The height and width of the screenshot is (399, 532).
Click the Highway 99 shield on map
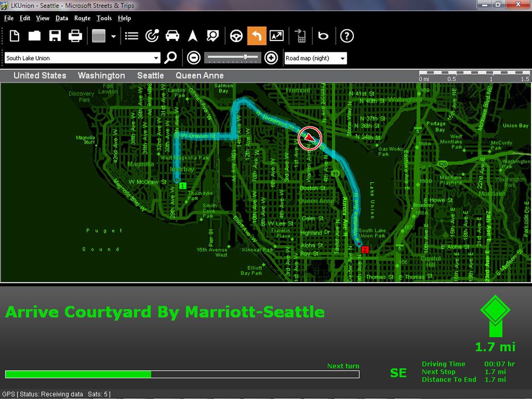[x=335, y=174]
